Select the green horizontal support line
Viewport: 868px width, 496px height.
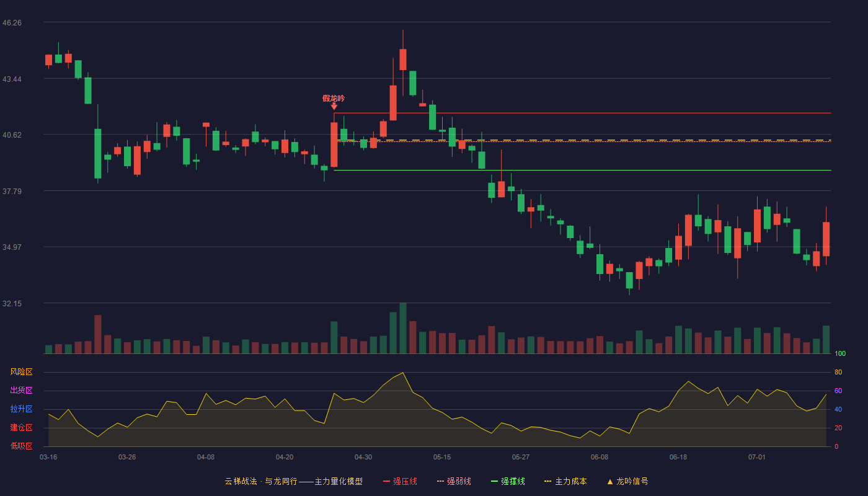(x=582, y=170)
